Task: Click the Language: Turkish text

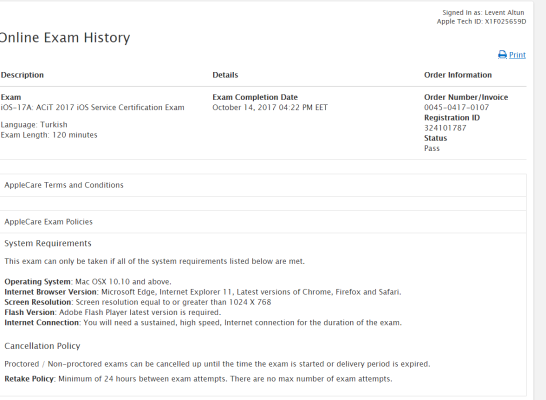Action: [x=34, y=125]
